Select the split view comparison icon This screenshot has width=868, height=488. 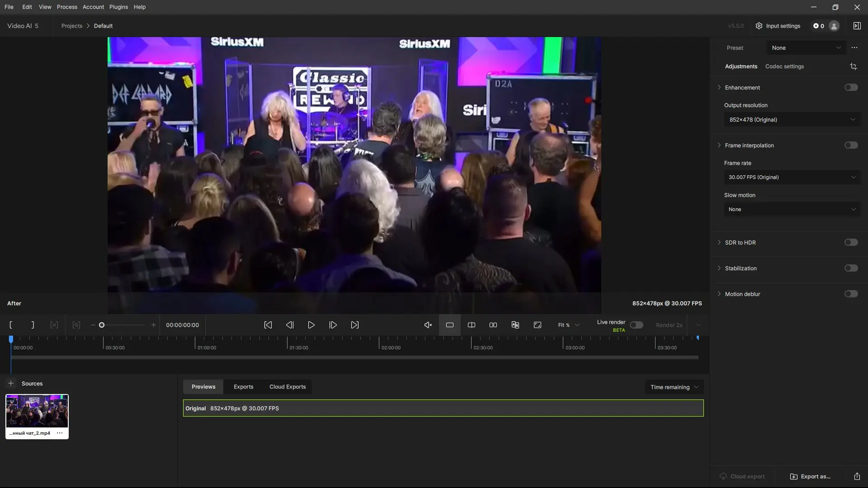pyautogui.click(x=471, y=325)
